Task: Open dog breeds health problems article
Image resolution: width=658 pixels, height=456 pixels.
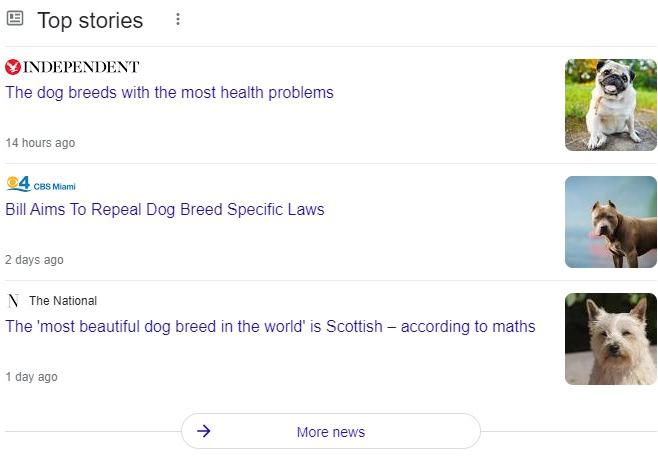Action: tap(169, 93)
